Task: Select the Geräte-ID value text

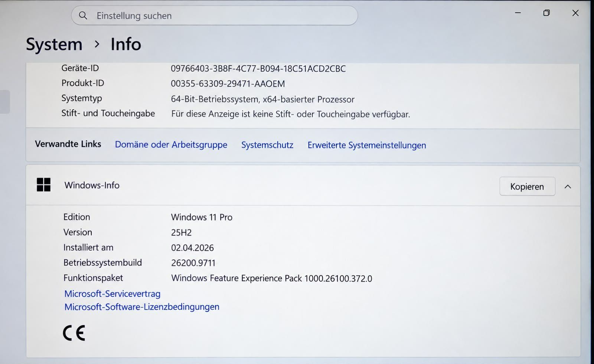Action: click(258, 69)
